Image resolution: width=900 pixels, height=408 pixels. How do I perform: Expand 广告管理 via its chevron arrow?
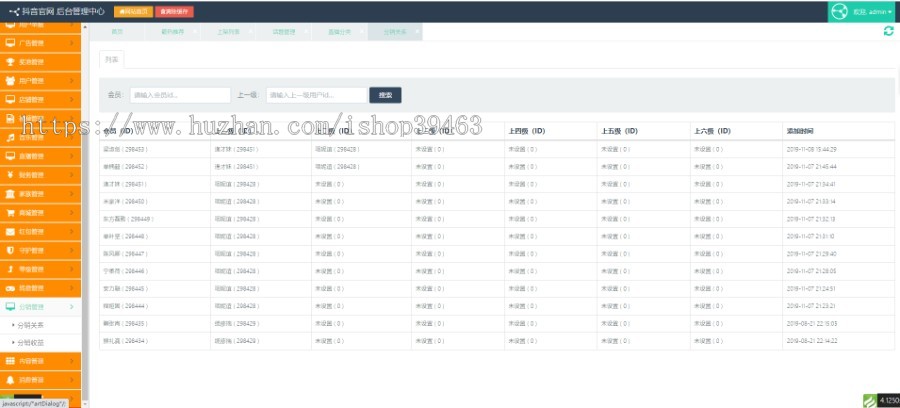(x=71, y=43)
